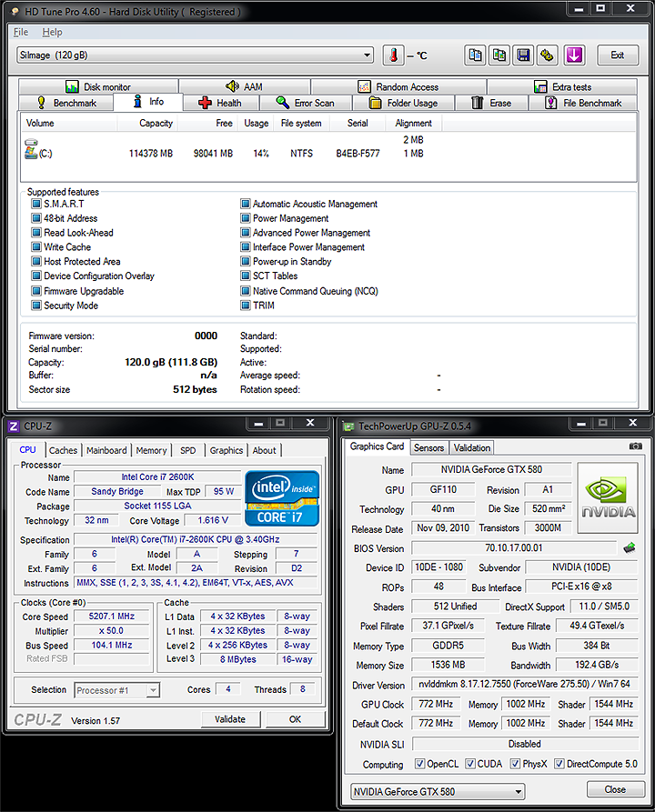The height and width of the screenshot is (812, 655).
Task: Toggle the S.M.A.R.T feature checkbox
Action: 36,204
